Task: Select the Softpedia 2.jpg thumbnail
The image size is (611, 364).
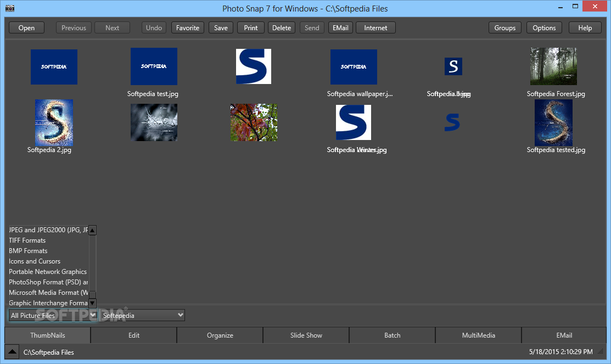Action: 54,123
